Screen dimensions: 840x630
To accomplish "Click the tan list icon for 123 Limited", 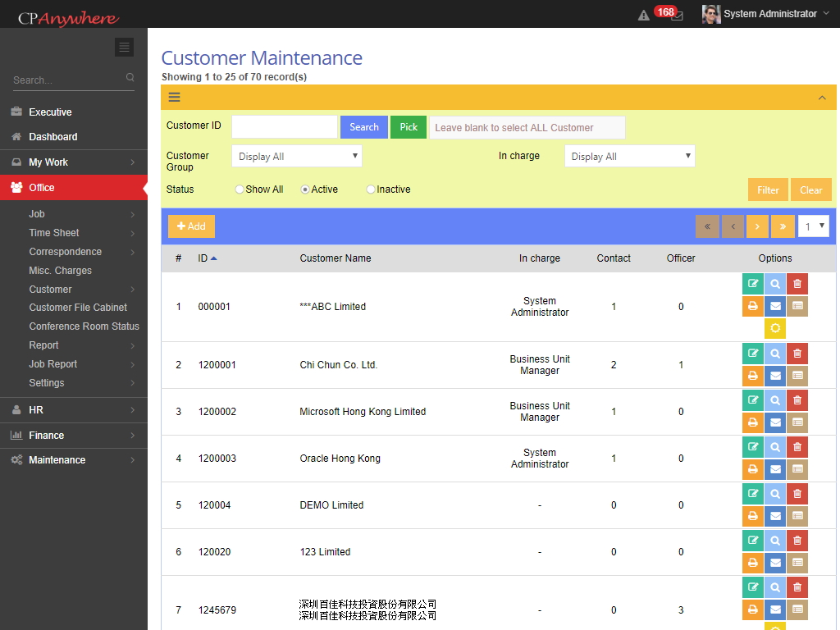I will [797, 563].
